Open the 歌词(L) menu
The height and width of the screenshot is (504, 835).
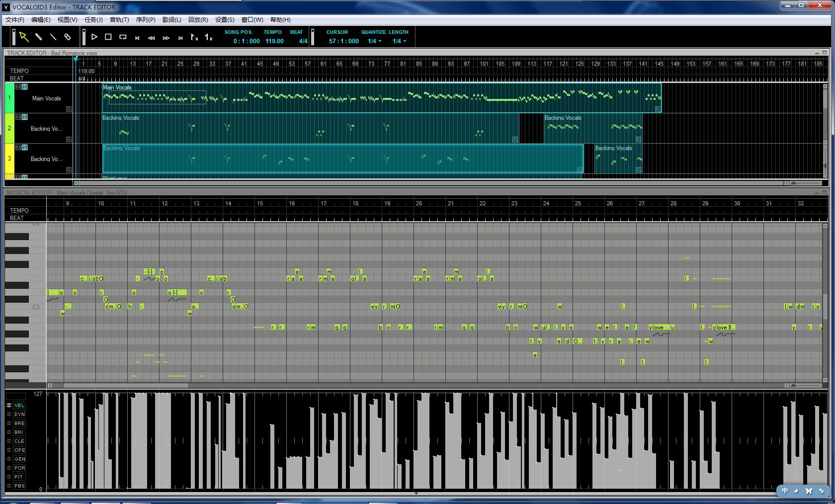[x=172, y=20]
